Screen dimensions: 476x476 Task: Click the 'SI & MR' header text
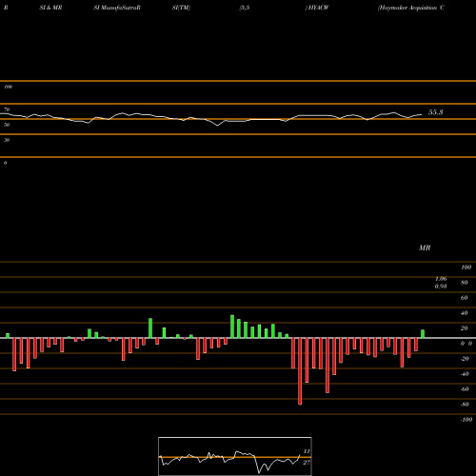click(50, 8)
